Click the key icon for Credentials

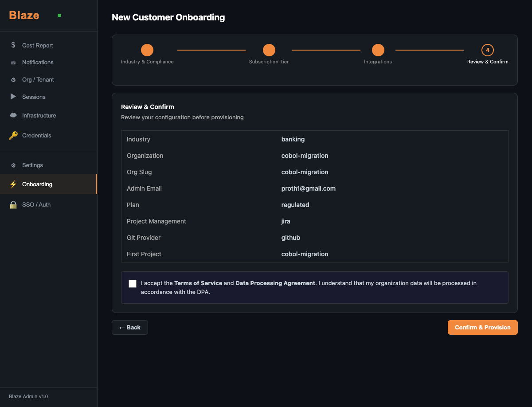click(13, 136)
